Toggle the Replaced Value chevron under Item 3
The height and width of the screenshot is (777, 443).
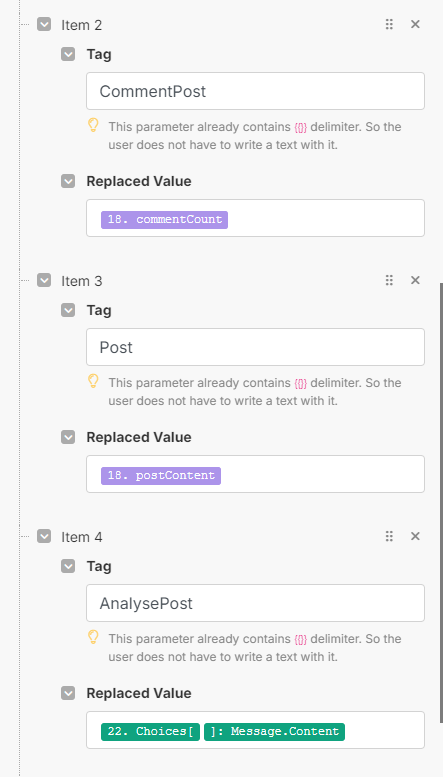coord(68,437)
